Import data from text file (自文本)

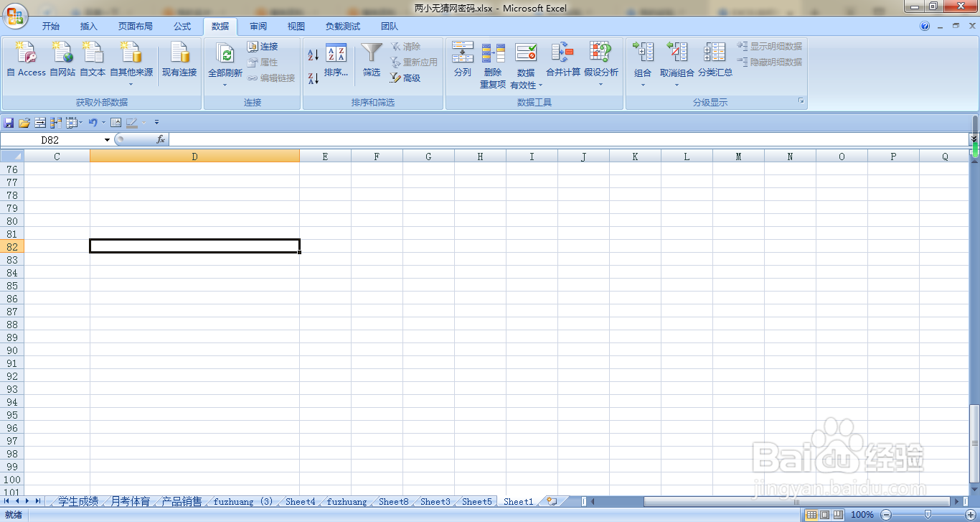tap(93, 59)
